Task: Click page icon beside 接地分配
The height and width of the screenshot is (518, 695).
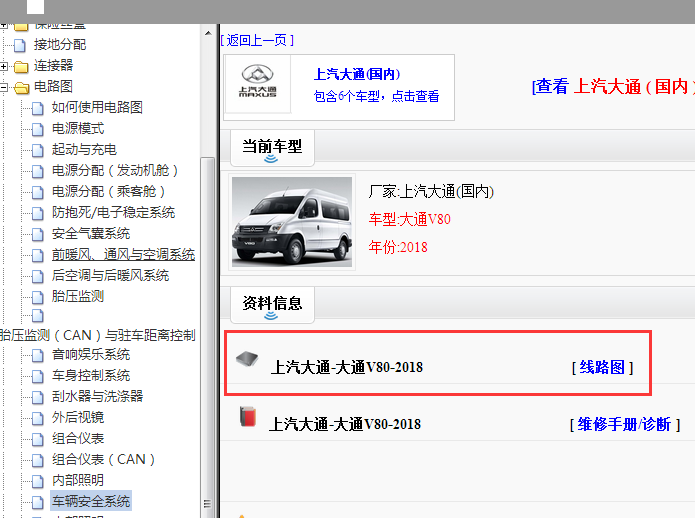Action: [20, 45]
